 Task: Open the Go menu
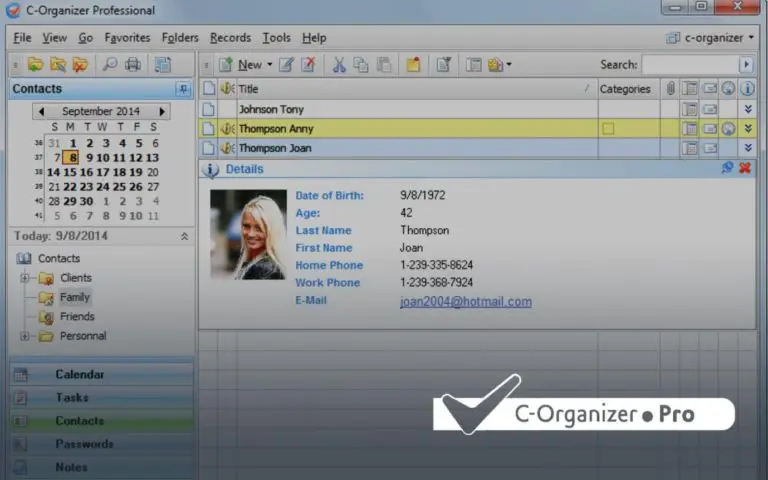tap(86, 38)
